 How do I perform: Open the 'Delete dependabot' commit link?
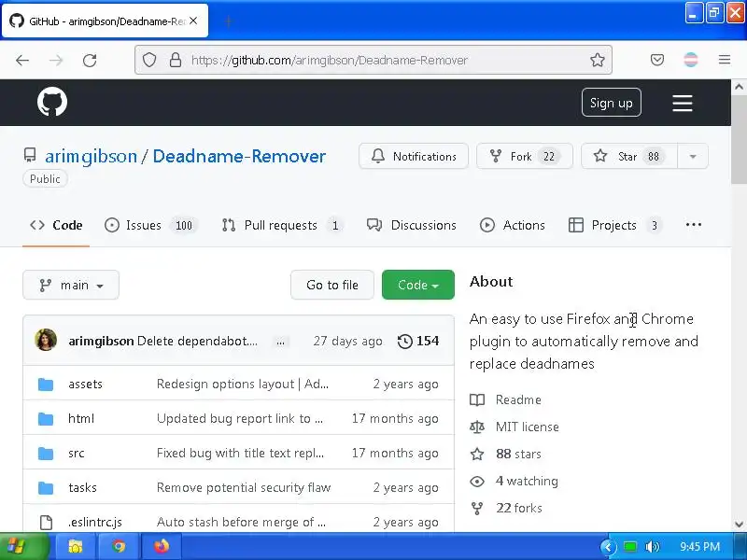pos(197,341)
